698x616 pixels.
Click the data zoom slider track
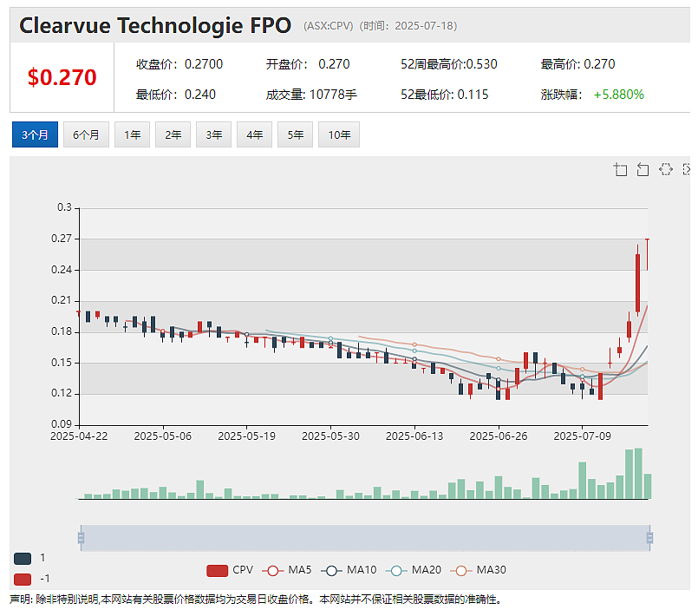(365, 538)
